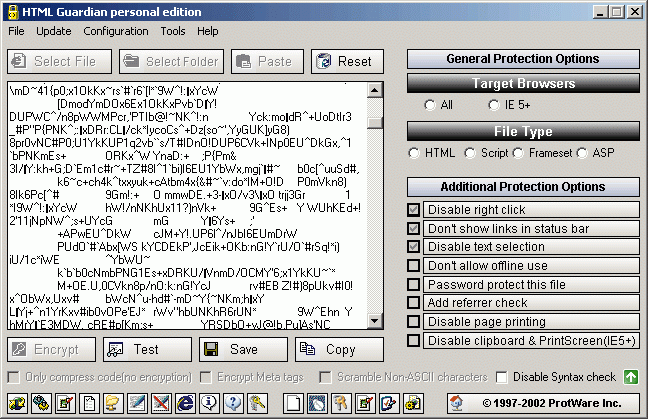Screen dimensions: 648x419
Task: Open the Configuration menu
Action: [116, 31]
